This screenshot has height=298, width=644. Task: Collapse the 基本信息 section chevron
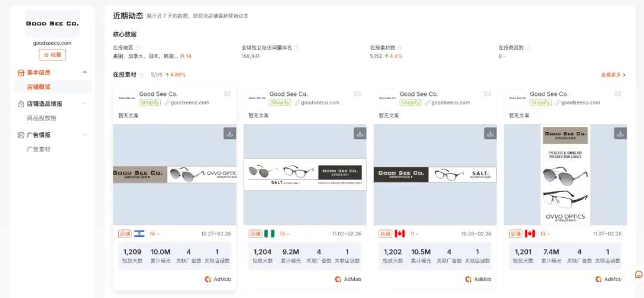click(85, 72)
